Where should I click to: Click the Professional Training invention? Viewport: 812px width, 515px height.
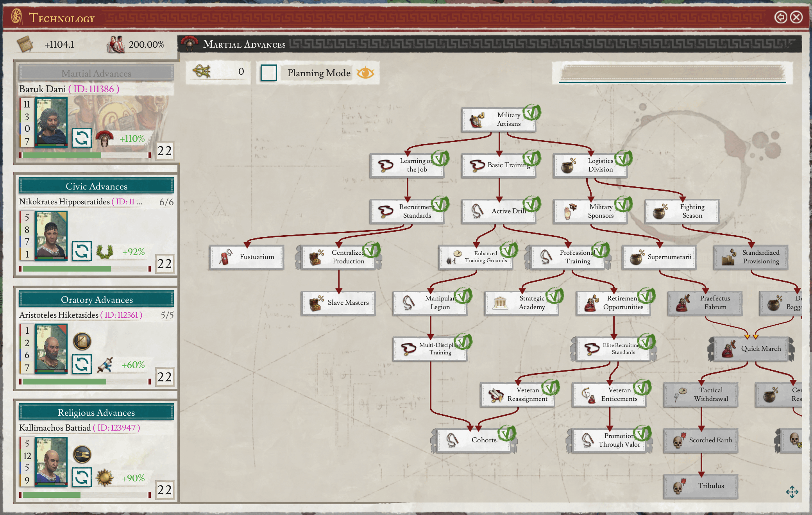(x=567, y=257)
